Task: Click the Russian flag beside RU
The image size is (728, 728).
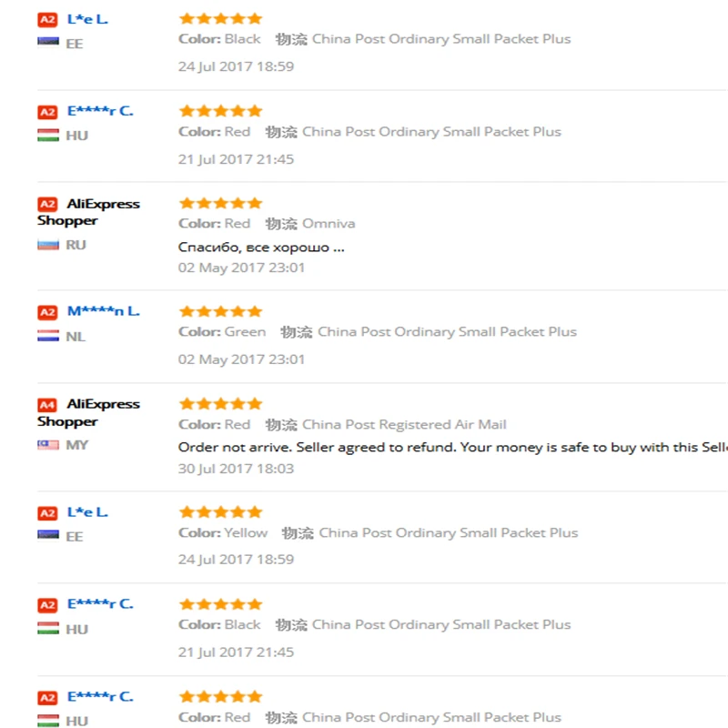Action: pos(48,245)
